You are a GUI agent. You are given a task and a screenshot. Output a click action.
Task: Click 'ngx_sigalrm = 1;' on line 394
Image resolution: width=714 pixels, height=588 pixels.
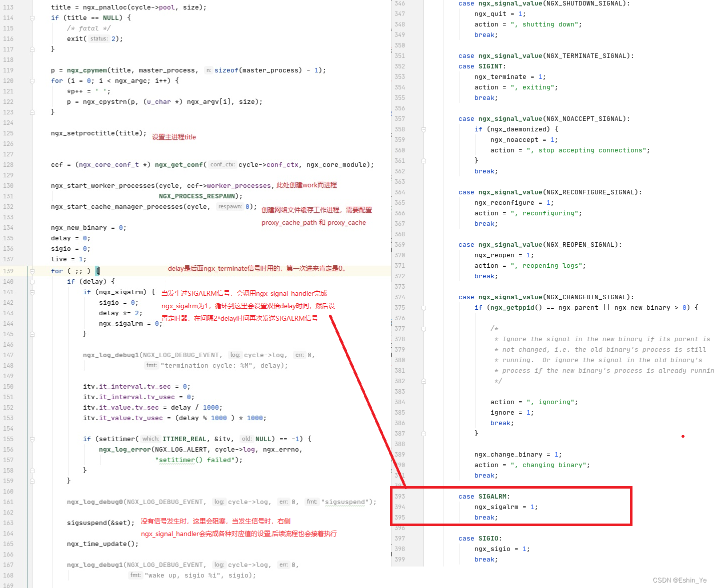point(506,507)
